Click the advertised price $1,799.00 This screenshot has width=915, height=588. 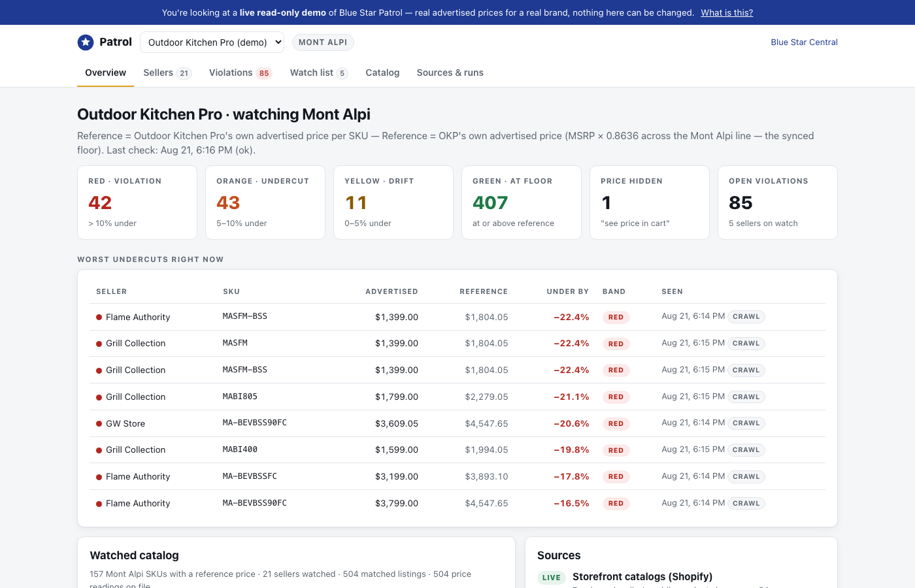point(397,397)
